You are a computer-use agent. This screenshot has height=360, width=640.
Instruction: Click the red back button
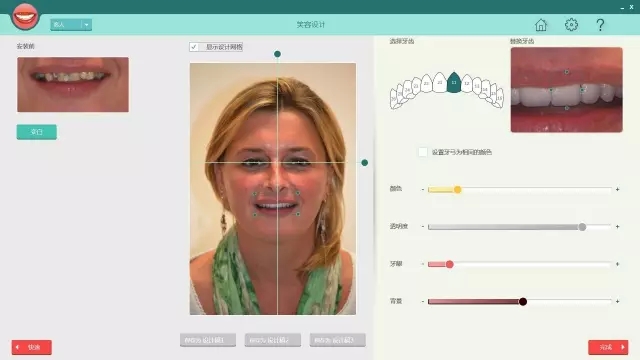pos(31,347)
